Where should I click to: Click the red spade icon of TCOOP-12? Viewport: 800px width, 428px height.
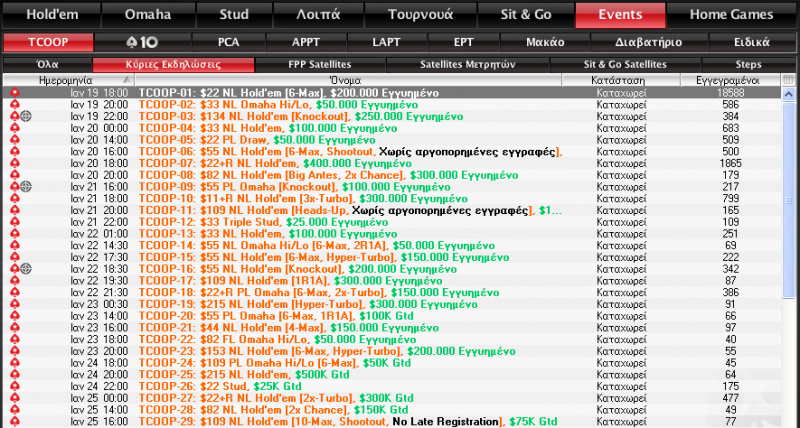pyautogui.click(x=15, y=222)
